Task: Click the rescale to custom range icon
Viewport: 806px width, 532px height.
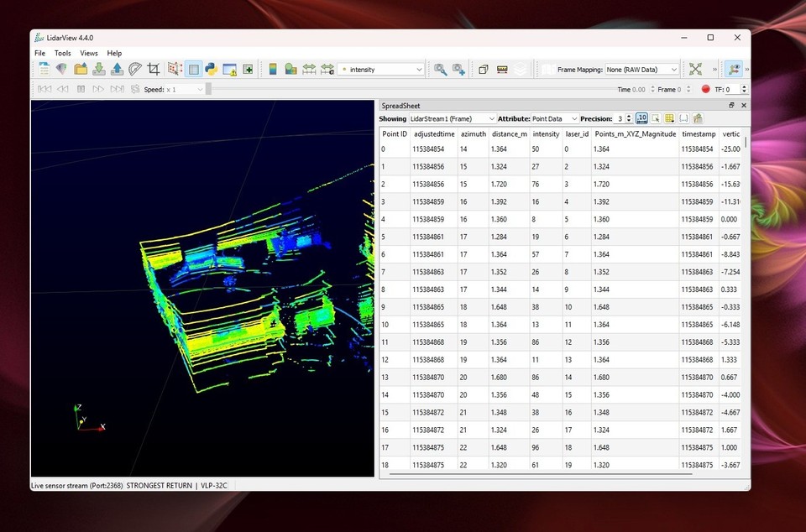Action: [x=327, y=69]
